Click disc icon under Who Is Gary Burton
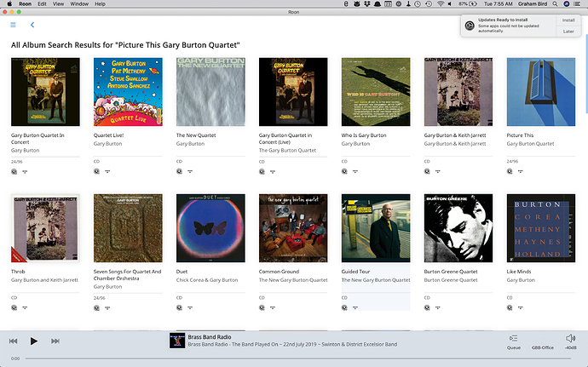The height and width of the screenshot is (367, 588). coord(344,171)
